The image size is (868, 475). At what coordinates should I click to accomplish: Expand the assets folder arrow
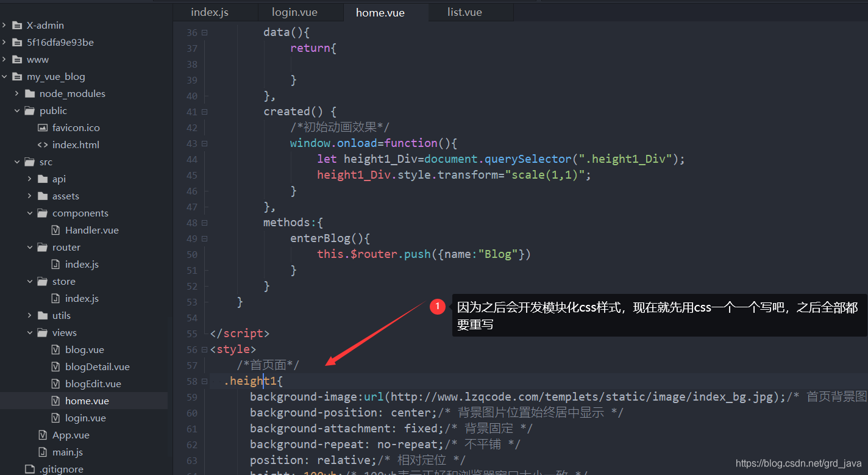(x=30, y=196)
